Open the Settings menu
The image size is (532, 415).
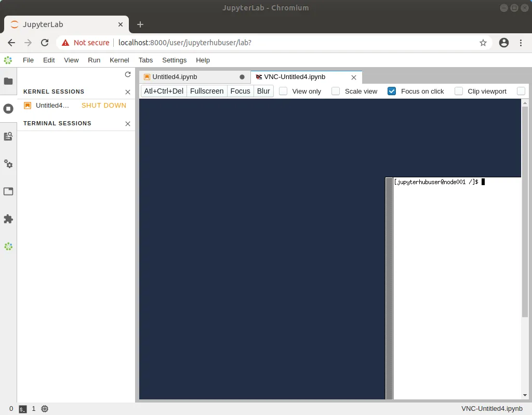175,60
